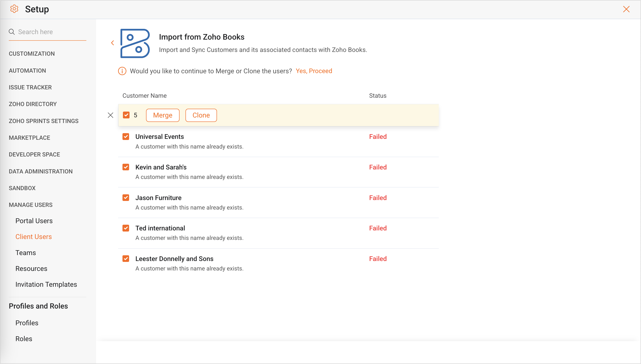Open the Portal Users menu item
This screenshot has height=364, width=641.
coord(34,221)
